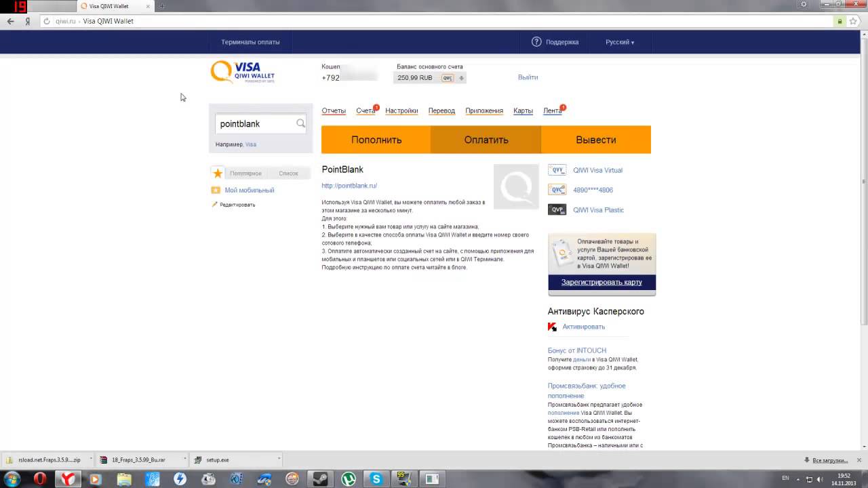
Task: Open the Отчеты menu item
Action: (x=334, y=110)
